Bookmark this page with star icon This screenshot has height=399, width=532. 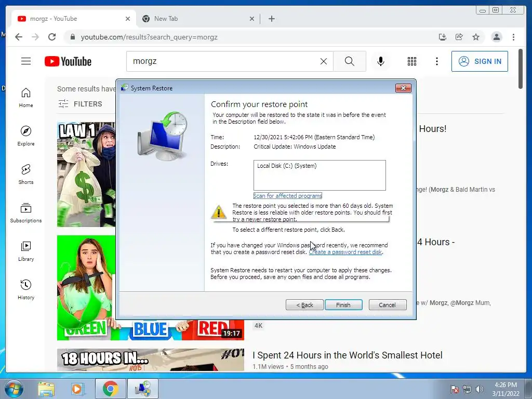[476, 37]
